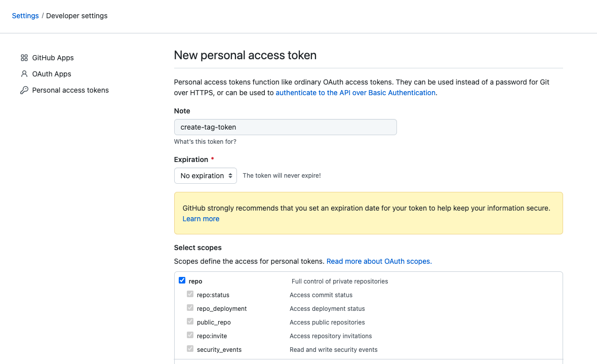The width and height of the screenshot is (597, 364).
Task: Click inside the Note input field
Action: click(285, 127)
